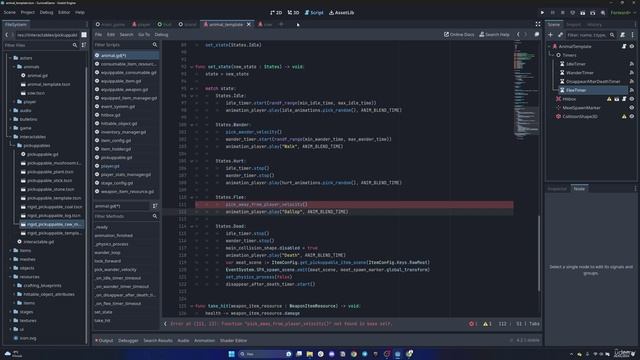Collapse the animals folder
The width and height of the screenshot is (640, 360).
click(14, 67)
